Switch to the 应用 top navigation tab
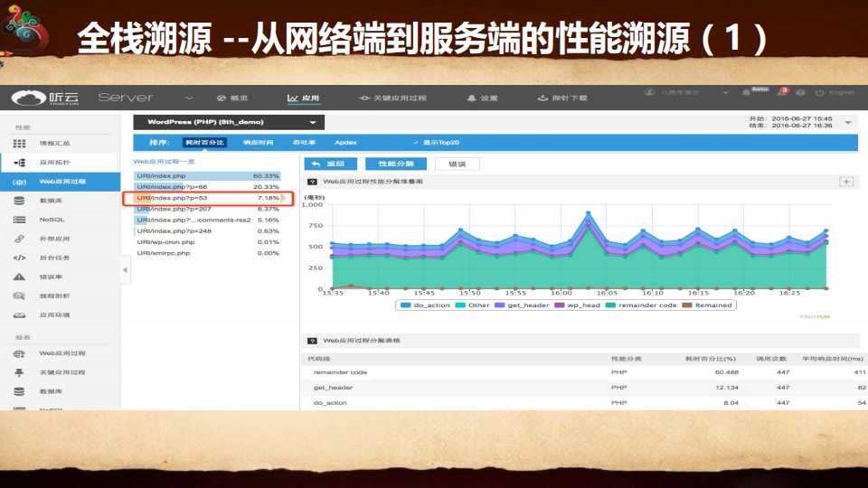Screen dimensions: 868x488 point(304,98)
